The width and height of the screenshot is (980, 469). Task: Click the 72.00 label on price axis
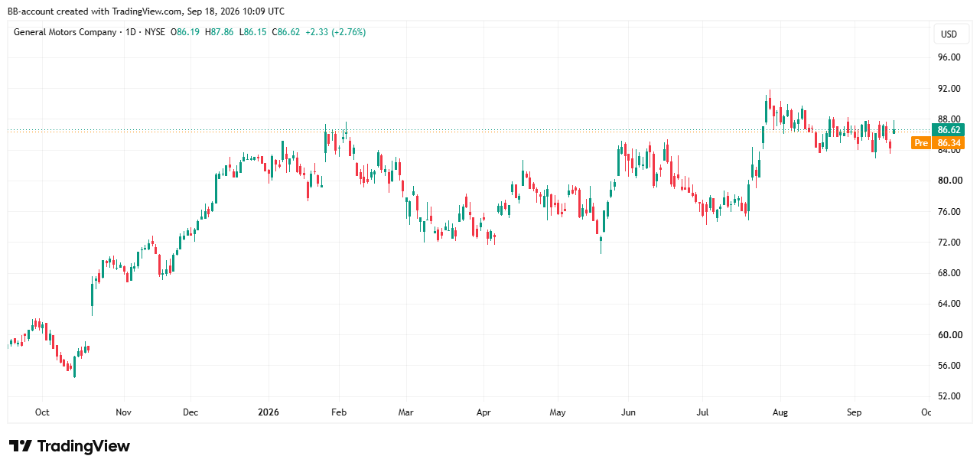949,243
